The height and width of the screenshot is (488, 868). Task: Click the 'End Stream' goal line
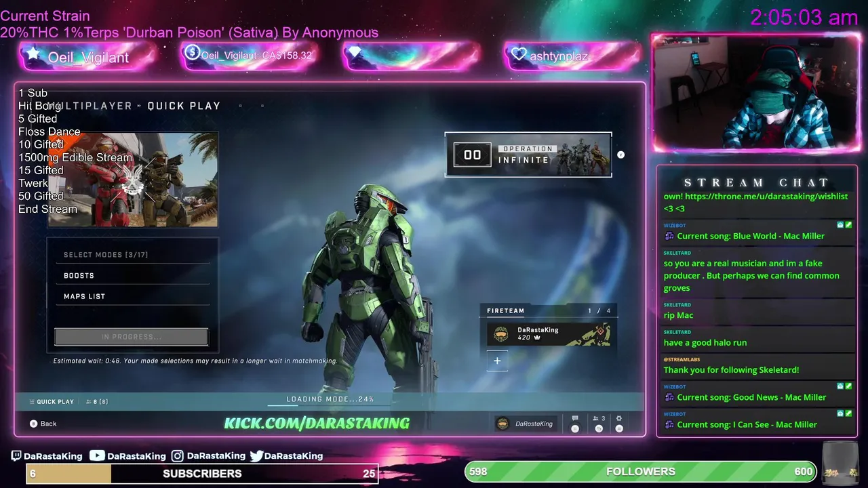(x=47, y=209)
